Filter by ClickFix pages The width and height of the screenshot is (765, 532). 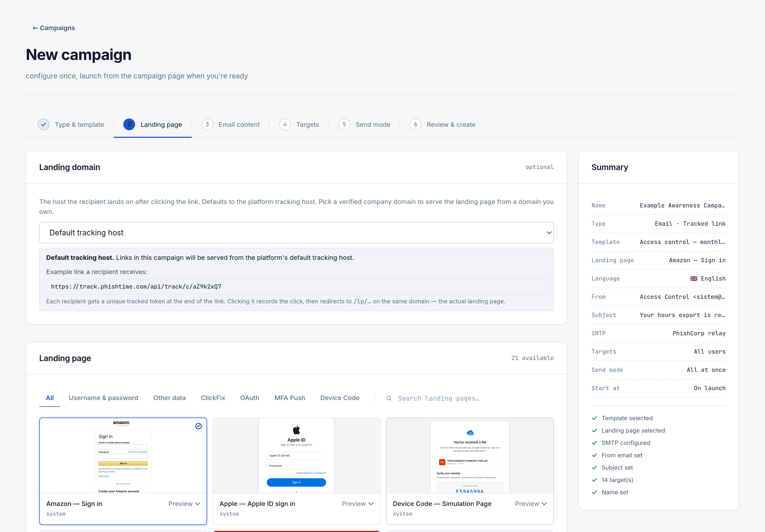(213, 398)
